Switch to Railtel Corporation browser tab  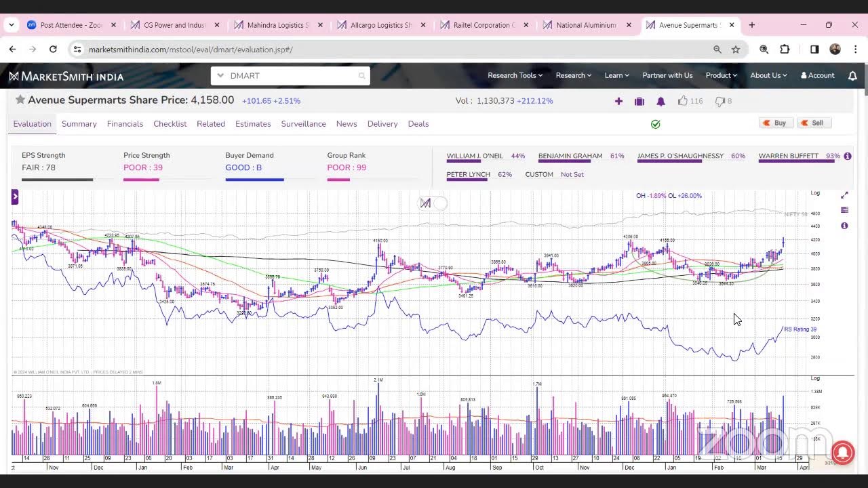[484, 25]
